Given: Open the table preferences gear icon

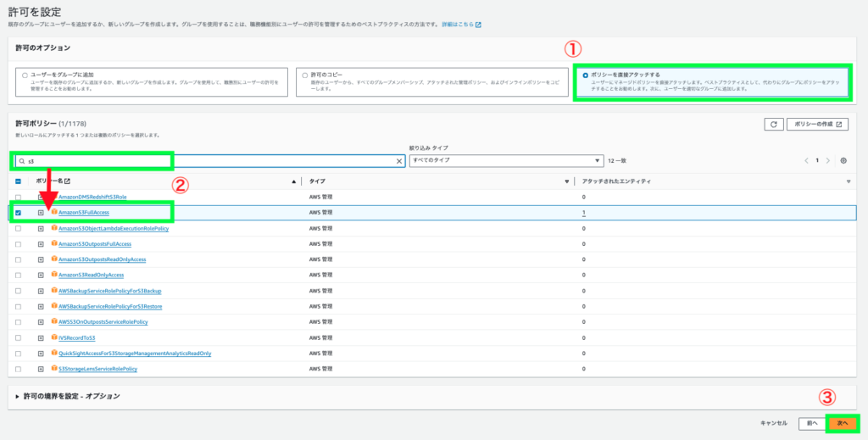Looking at the screenshot, I should [x=843, y=160].
